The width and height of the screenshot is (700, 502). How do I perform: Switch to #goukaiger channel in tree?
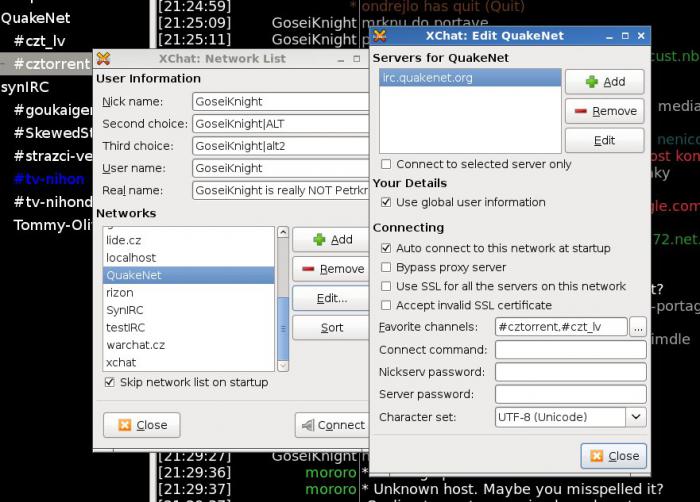pyautogui.click(x=53, y=110)
